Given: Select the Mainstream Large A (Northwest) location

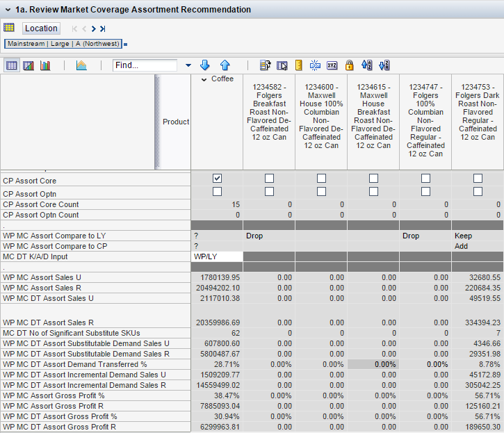Looking at the screenshot, I should click(x=63, y=44).
